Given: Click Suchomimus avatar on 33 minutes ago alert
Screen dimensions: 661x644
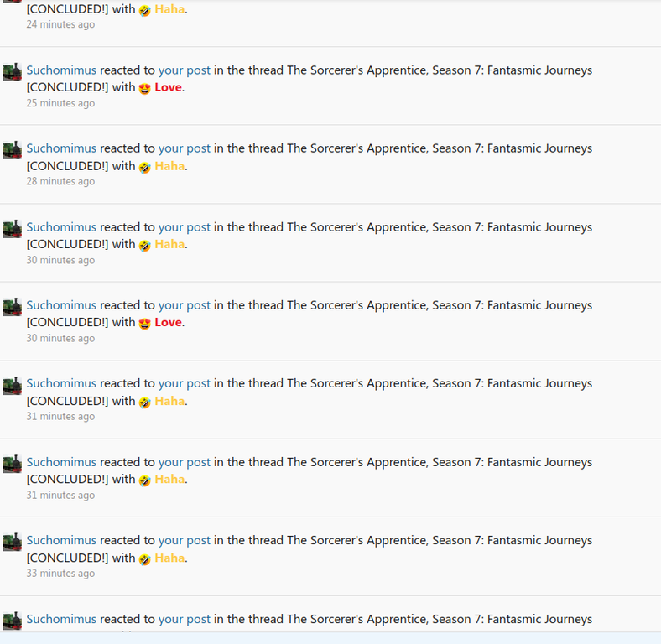Looking at the screenshot, I should pyautogui.click(x=13, y=543).
